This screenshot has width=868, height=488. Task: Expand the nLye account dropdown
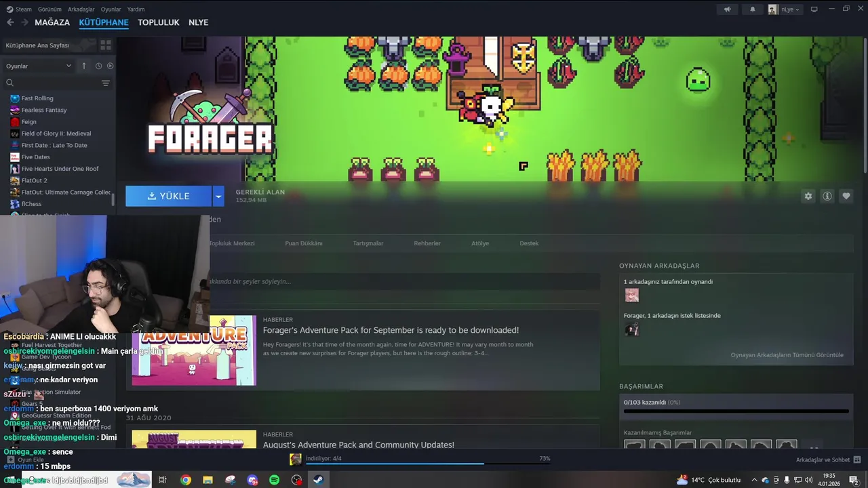point(785,9)
